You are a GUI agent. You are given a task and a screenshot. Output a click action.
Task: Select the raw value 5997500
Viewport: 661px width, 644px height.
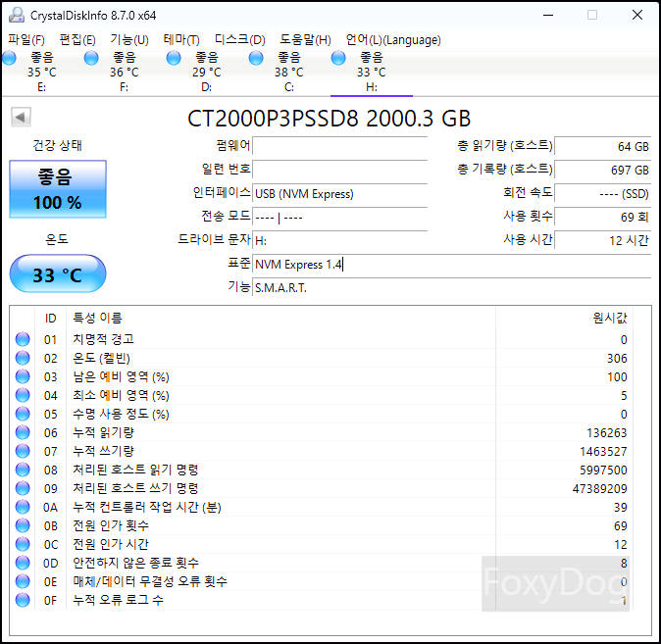(603, 470)
